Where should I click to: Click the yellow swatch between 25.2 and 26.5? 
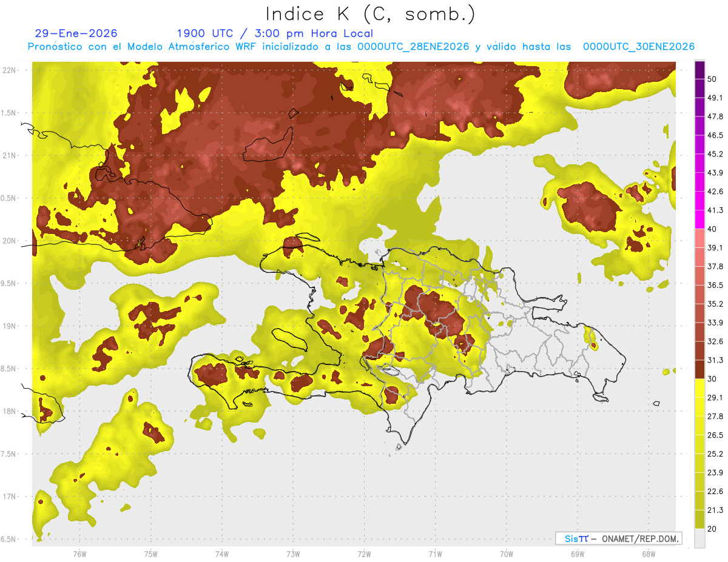(x=699, y=444)
